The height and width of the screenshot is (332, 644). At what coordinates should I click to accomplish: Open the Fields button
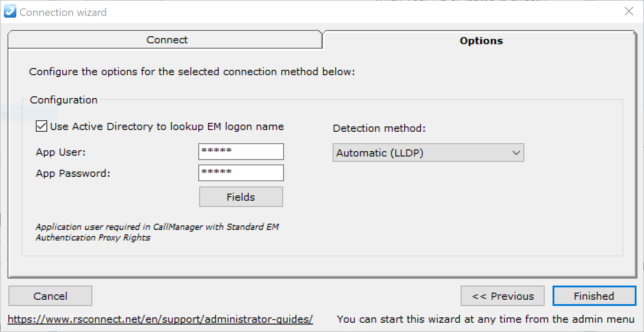coord(241,197)
